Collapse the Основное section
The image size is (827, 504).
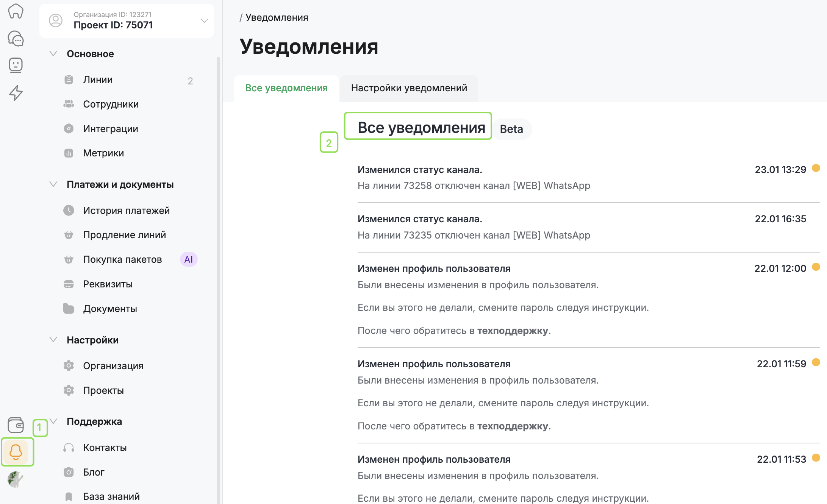(x=53, y=54)
